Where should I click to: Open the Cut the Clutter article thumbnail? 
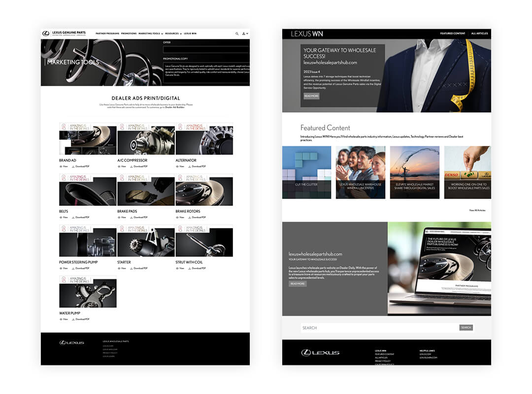pyautogui.click(x=306, y=172)
